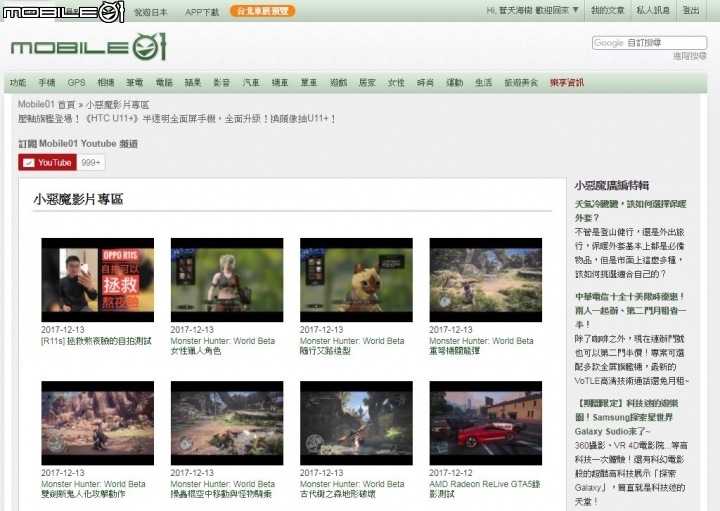Image resolution: width=720 pixels, height=511 pixels.
Task: Open the heavy bowgun video thumbnail
Action: click(x=486, y=280)
